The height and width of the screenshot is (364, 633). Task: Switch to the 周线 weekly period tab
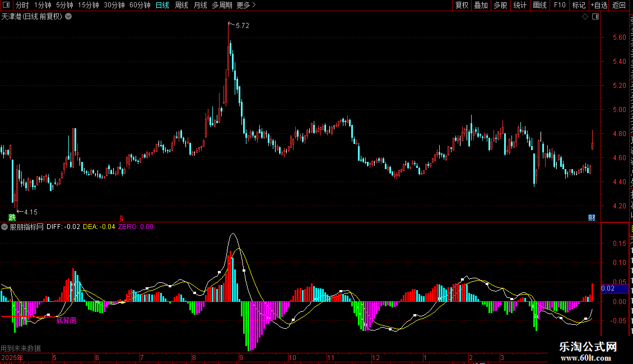pyautogui.click(x=181, y=5)
